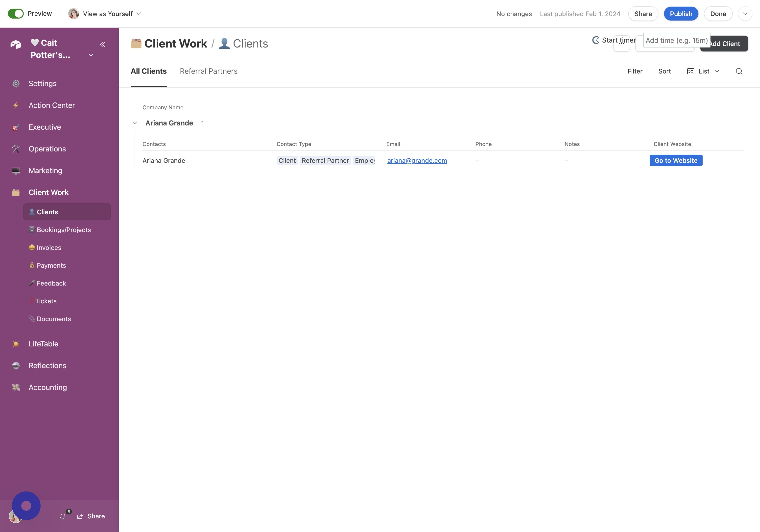Expand the workspace name chevron
The width and height of the screenshot is (760, 532).
(x=91, y=55)
